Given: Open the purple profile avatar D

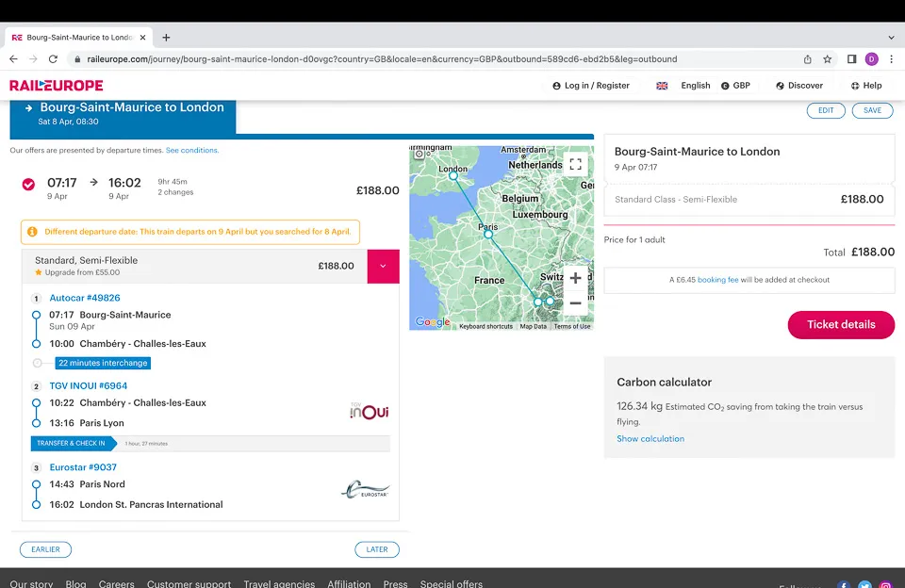Looking at the screenshot, I should point(871,58).
